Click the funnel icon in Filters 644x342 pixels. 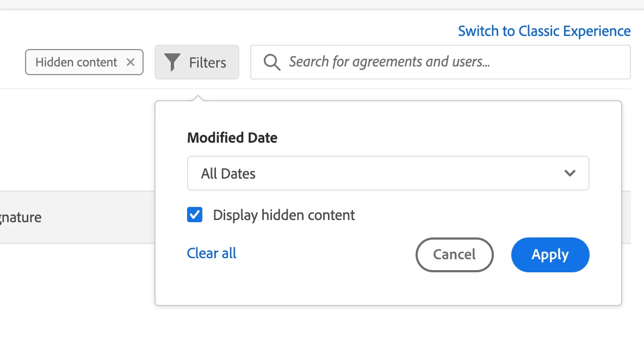(x=172, y=62)
